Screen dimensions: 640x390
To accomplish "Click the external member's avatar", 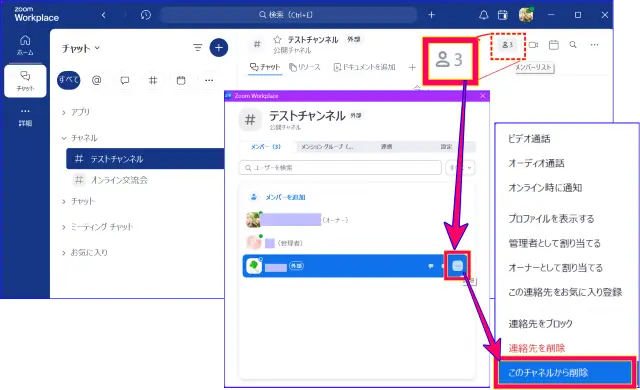I will pos(254,266).
